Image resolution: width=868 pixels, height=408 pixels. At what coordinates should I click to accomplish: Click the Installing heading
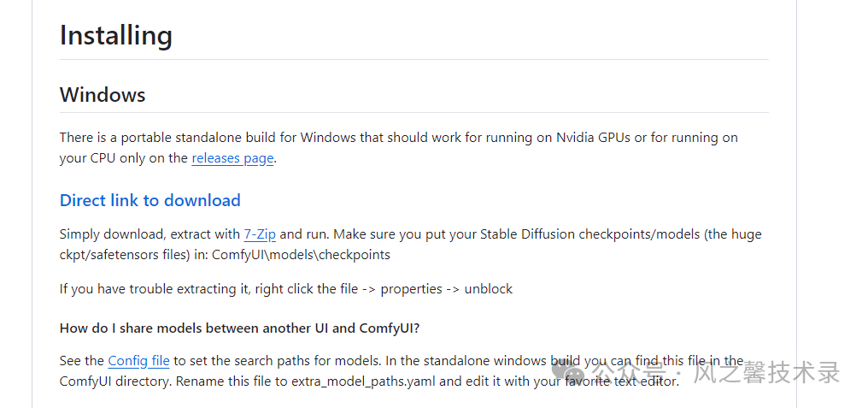(116, 36)
